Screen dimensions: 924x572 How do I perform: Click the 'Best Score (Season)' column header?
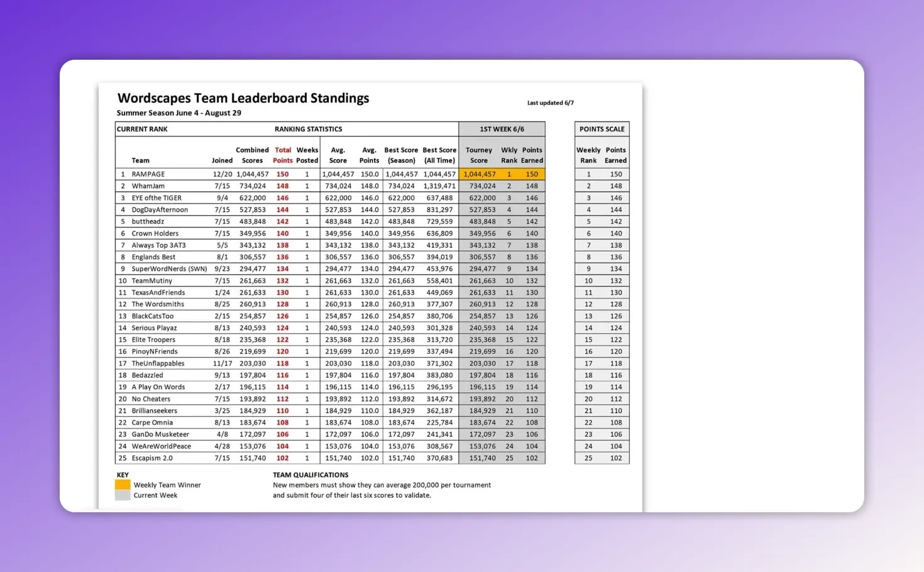pos(401,155)
